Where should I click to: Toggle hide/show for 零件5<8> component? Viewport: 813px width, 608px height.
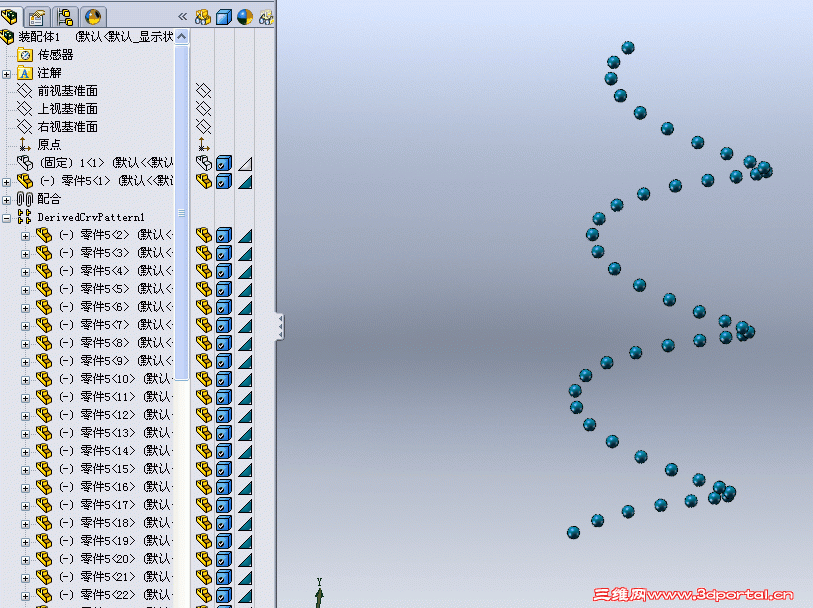[x=203, y=343]
